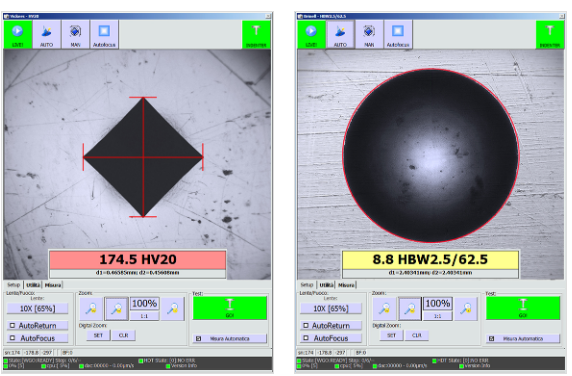Screen dimensions: 572x376
Task: Activate Autofocus icon in Vickers toolbar
Action: (104, 35)
